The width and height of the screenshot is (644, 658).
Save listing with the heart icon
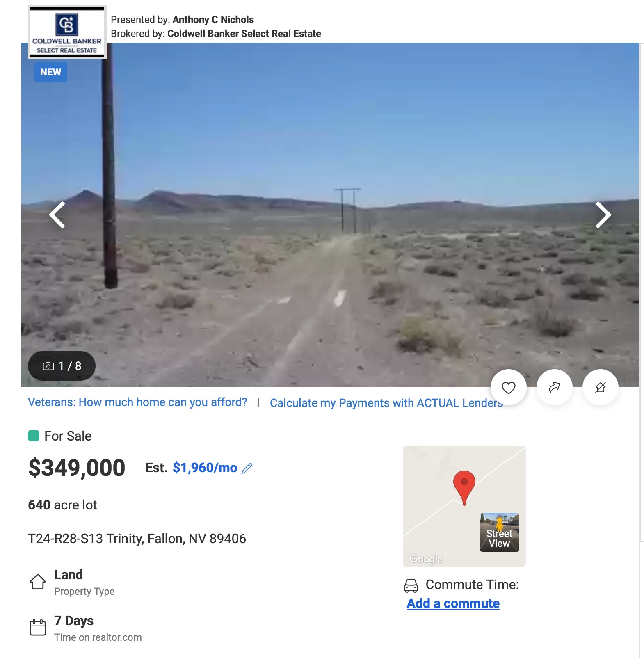508,388
